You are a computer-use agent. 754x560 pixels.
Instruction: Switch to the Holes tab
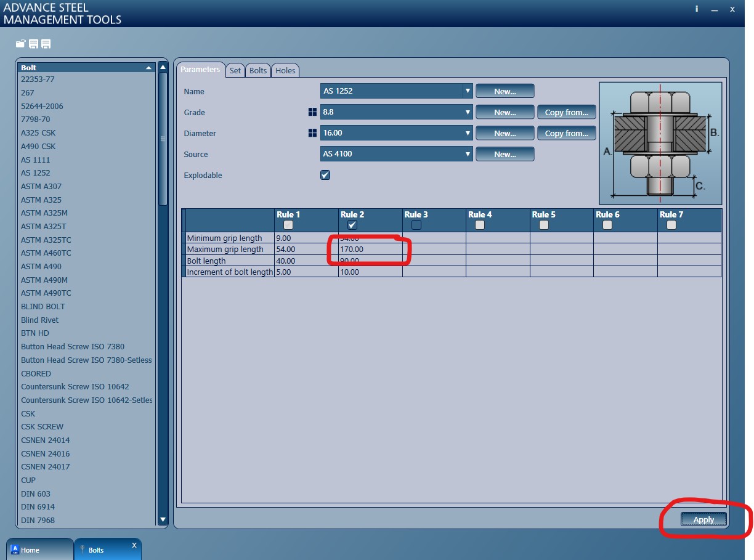(285, 71)
